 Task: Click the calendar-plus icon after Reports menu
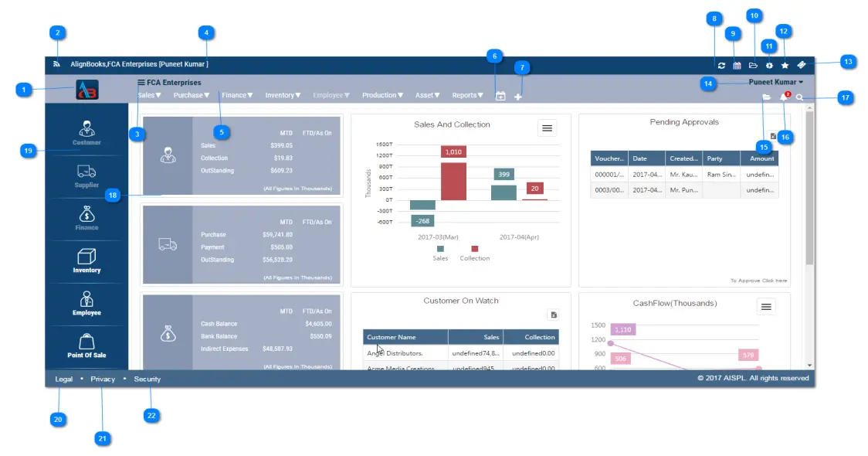pyautogui.click(x=500, y=96)
